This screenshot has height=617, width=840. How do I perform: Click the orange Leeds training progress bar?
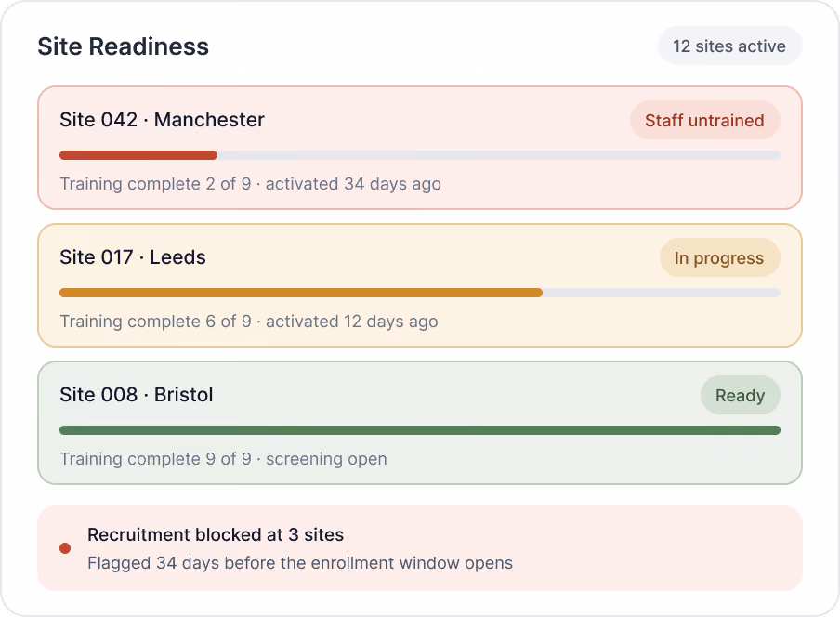[x=301, y=293]
